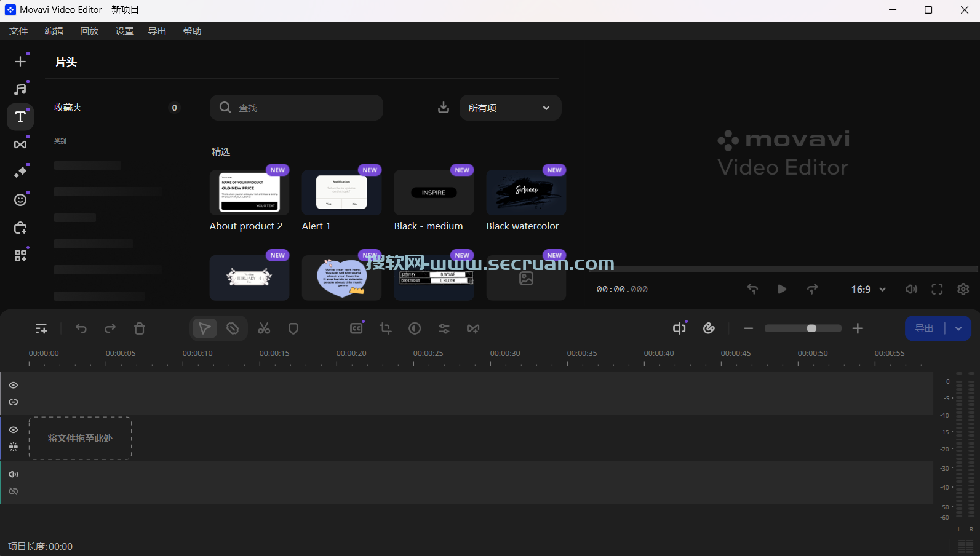This screenshot has width=980, height=556.
Task: Open the color adjustment tool
Action: point(415,328)
